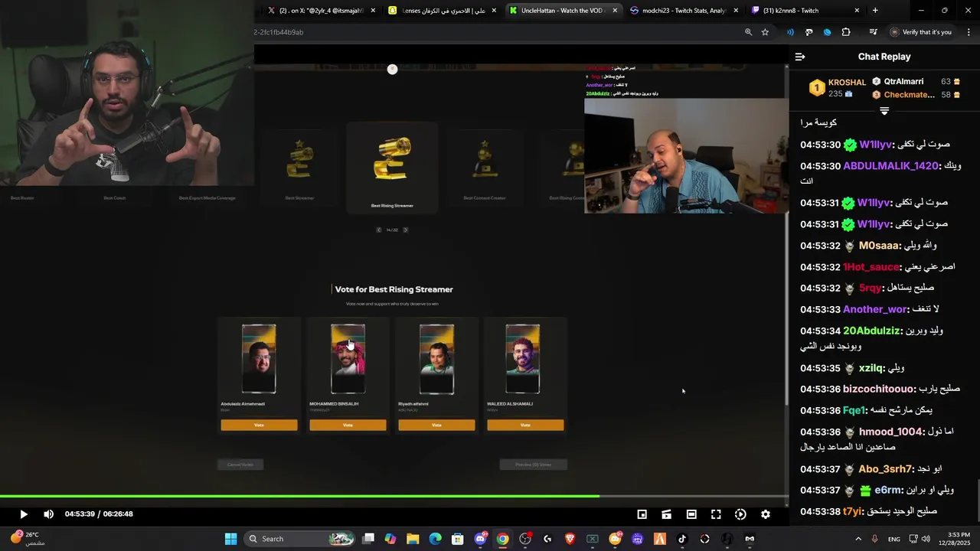
Task: Bookmark this page with the star icon
Action: (x=765, y=32)
